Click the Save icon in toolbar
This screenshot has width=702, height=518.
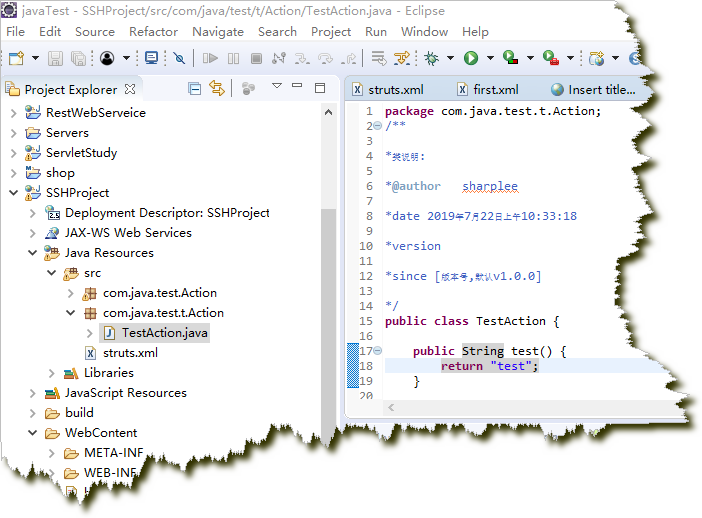coord(54,59)
